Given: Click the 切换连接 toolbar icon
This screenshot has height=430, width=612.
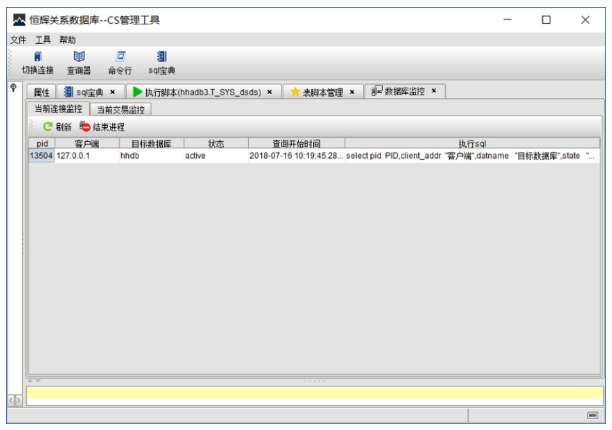Looking at the screenshot, I should point(38,58).
